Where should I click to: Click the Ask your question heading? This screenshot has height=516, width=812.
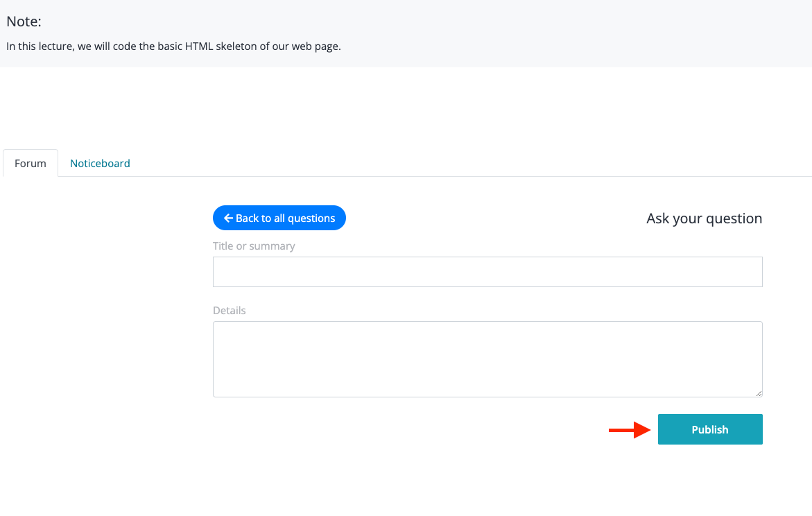704,218
